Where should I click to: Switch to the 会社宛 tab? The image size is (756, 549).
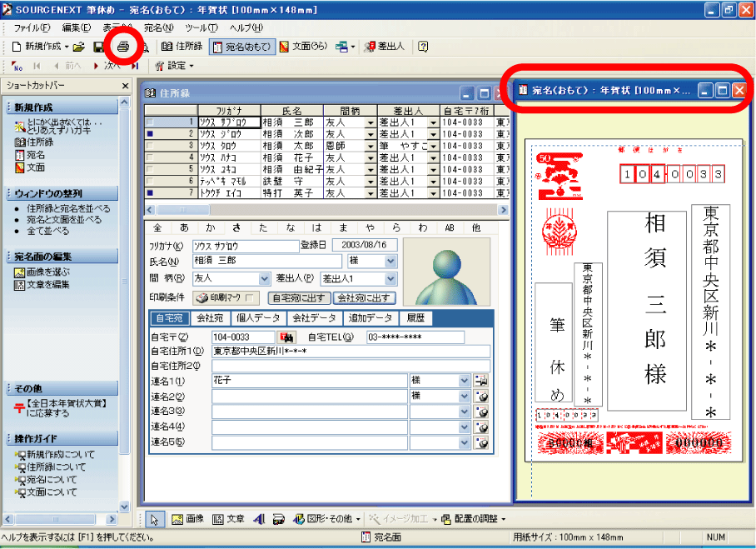[210, 318]
